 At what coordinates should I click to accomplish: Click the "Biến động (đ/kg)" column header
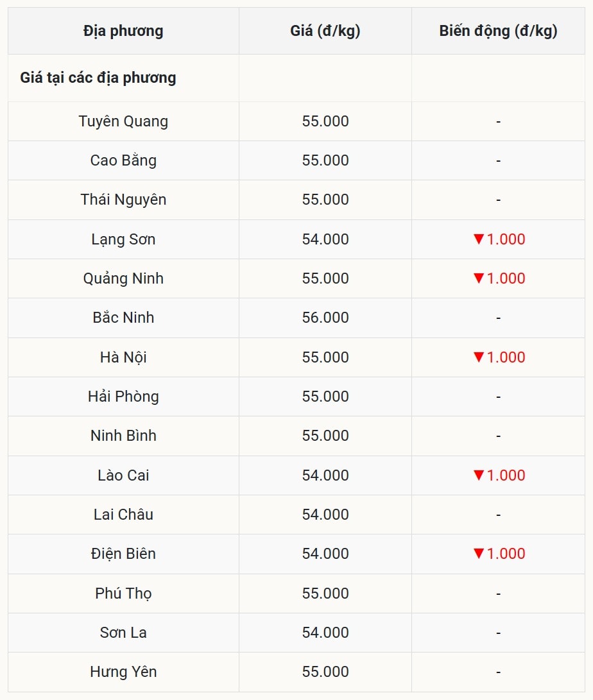coord(498,31)
